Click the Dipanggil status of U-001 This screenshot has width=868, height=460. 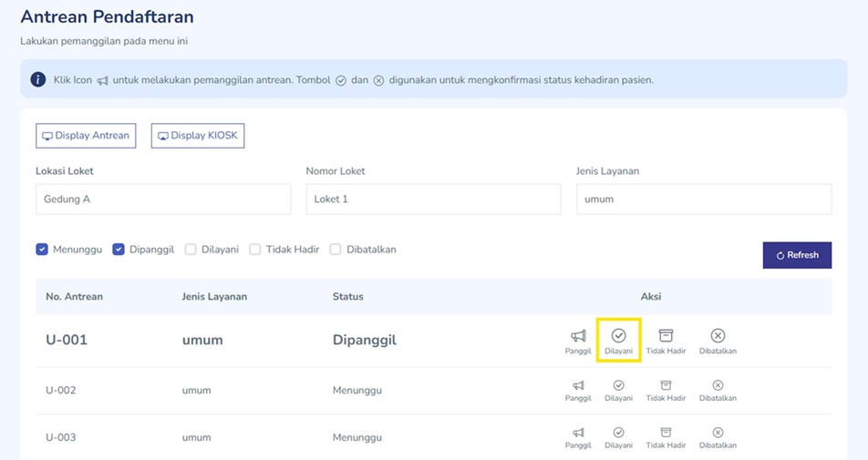(x=365, y=340)
